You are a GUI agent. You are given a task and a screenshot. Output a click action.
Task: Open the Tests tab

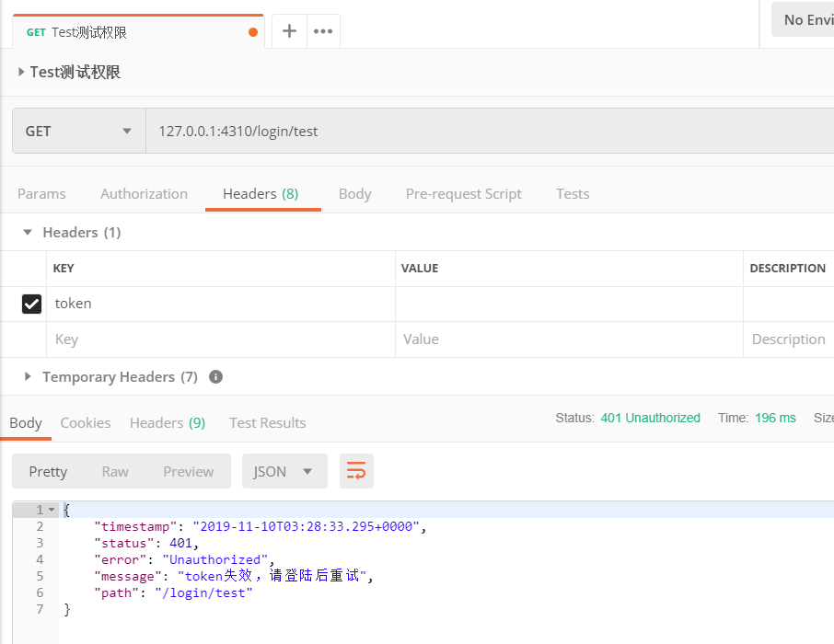(573, 193)
